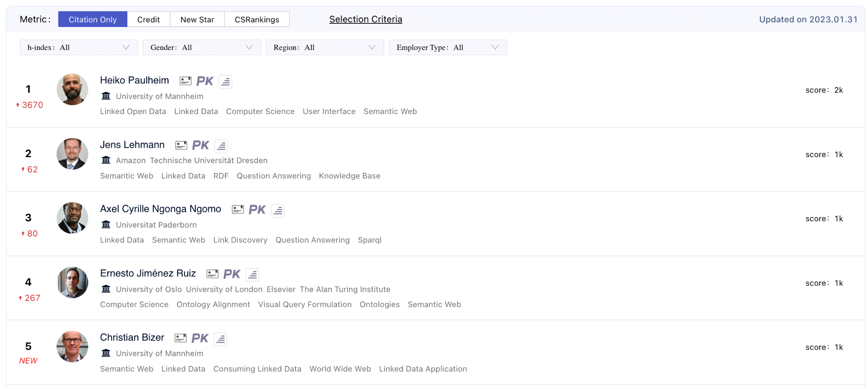Click the PK icon beside Ernesto Jiménez Ruiz
This screenshot has height=388, width=868.
coord(232,274)
